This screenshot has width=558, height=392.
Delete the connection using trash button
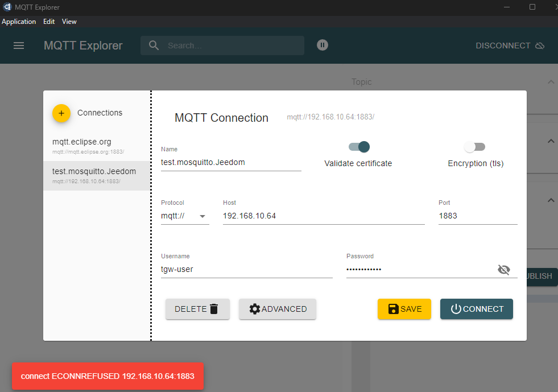[x=197, y=309]
